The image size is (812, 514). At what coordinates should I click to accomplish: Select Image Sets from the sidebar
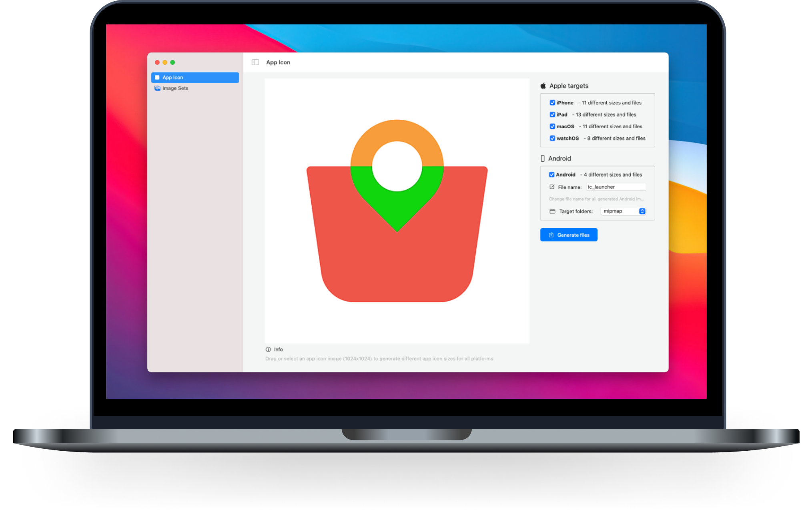[175, 88]
